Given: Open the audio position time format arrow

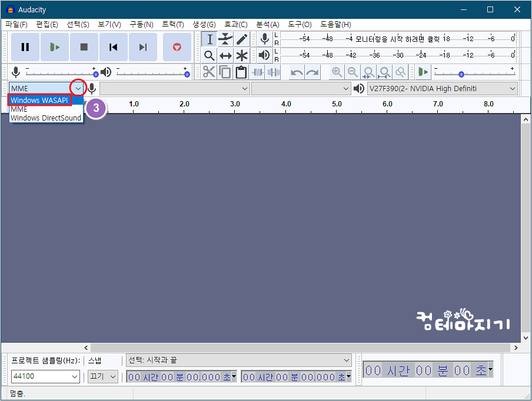Looking at the screenshot, I should pyautogui.click(x=490, y=369).
